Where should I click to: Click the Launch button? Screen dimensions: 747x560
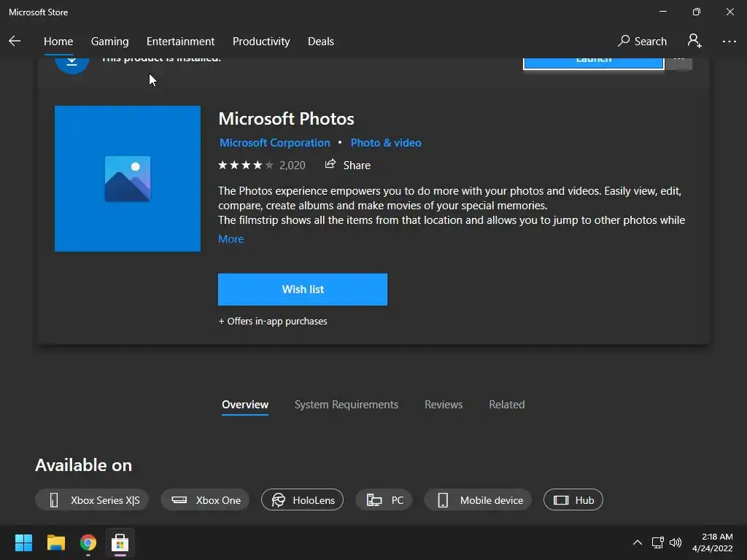click(x=594, y=63)
